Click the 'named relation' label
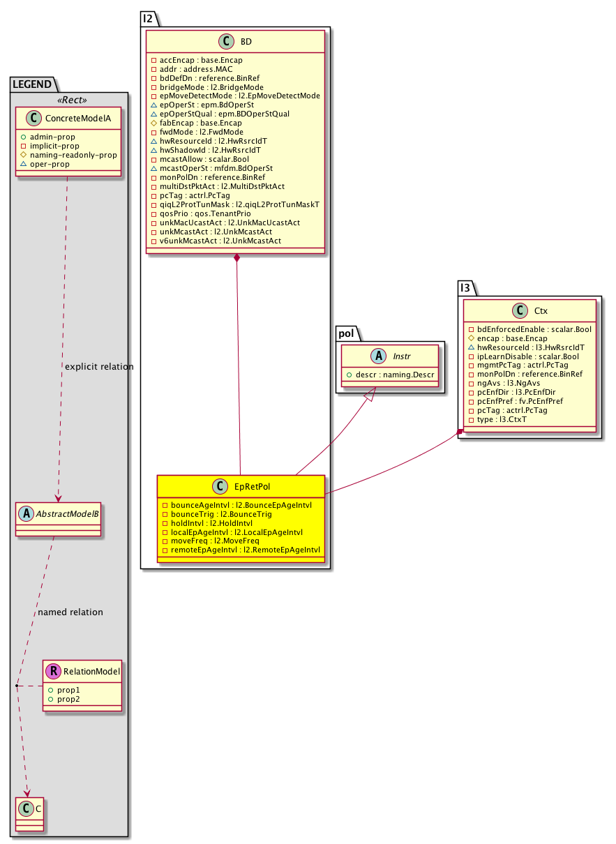The width and height of the screenshot is (616, 844). 70,612
